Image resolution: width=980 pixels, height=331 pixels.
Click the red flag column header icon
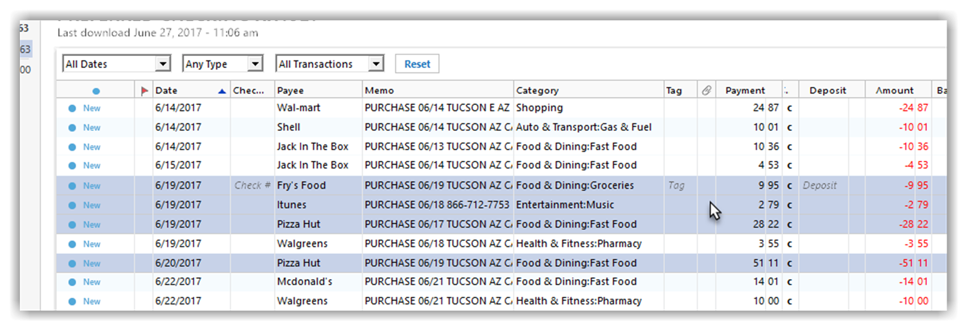pos(144,91)
